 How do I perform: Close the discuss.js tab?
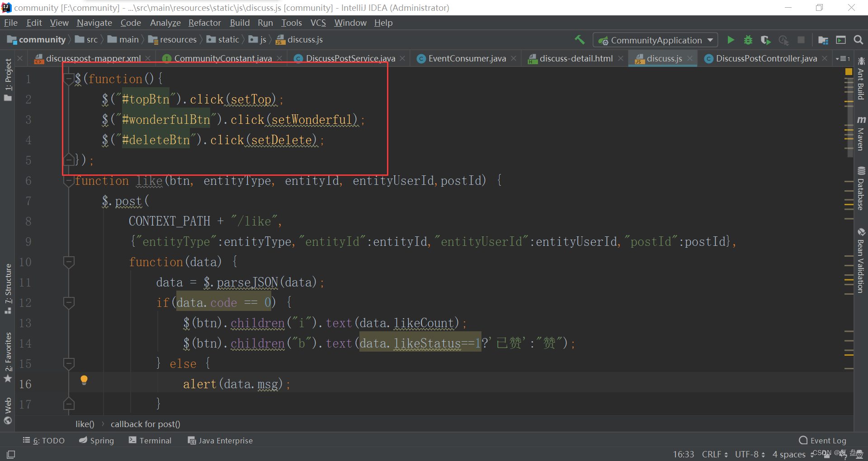(x=690, y=58)
